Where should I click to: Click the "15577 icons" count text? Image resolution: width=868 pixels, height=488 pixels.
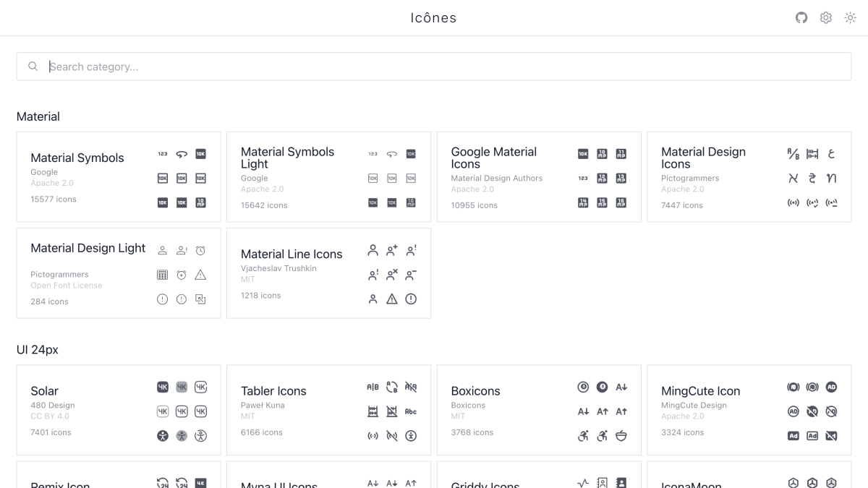[54, 199]
